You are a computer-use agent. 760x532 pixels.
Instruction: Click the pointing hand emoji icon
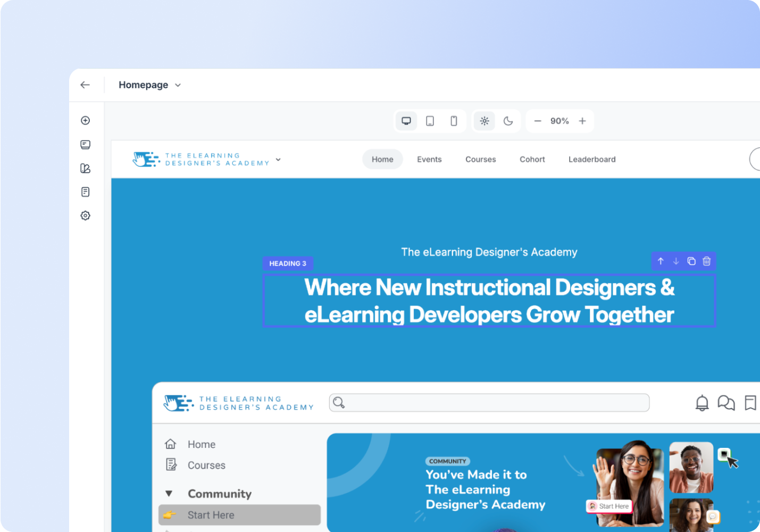click(170, 515)
